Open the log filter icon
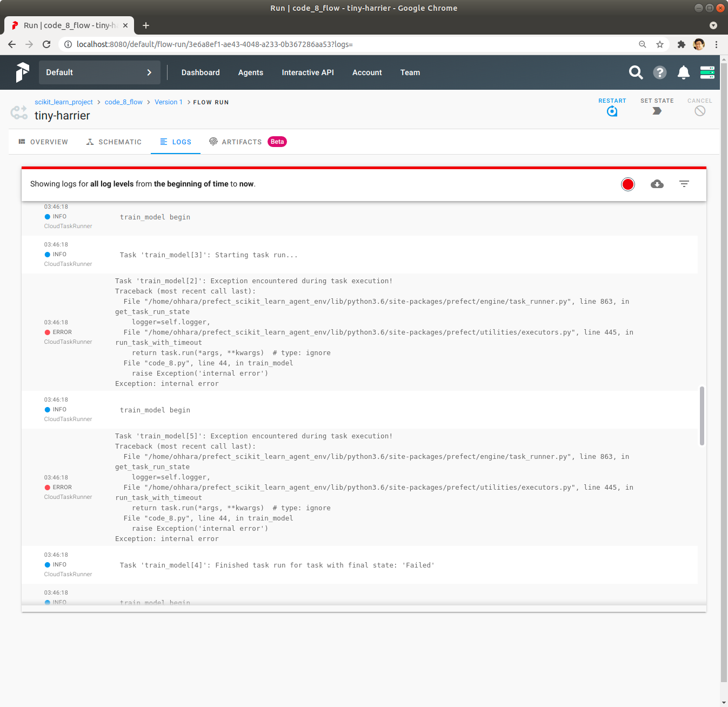The height and width of the screenshot is (707, 728). click(684, 184)
